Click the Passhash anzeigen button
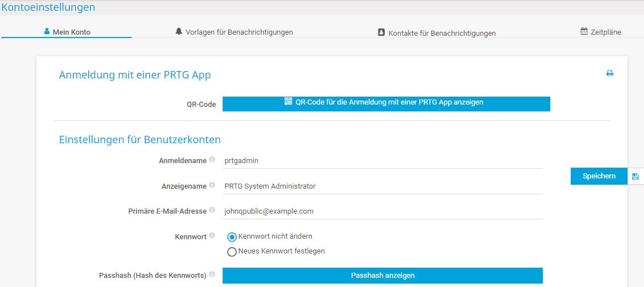Viewport: 644px width, 287px height. (x=383, y=276)
